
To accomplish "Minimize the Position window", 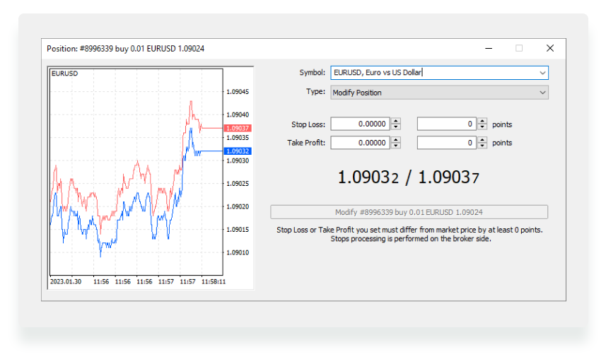I will 489,48.
